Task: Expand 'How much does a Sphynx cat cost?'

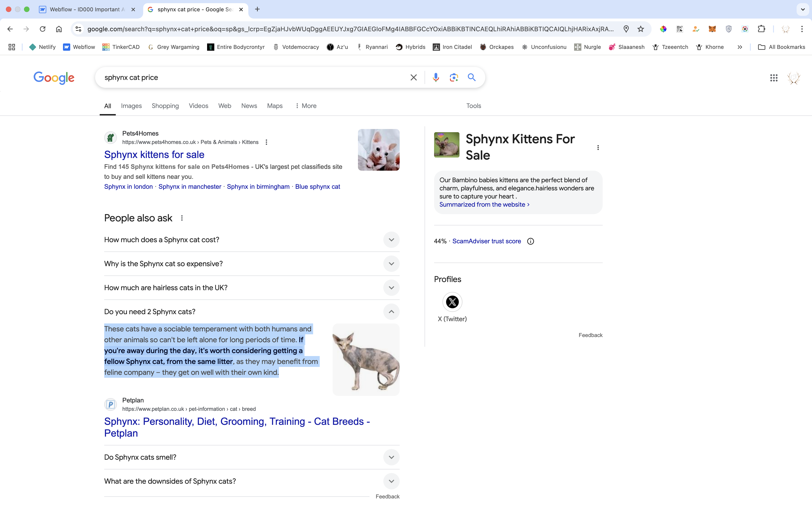Action: point(391,240)
